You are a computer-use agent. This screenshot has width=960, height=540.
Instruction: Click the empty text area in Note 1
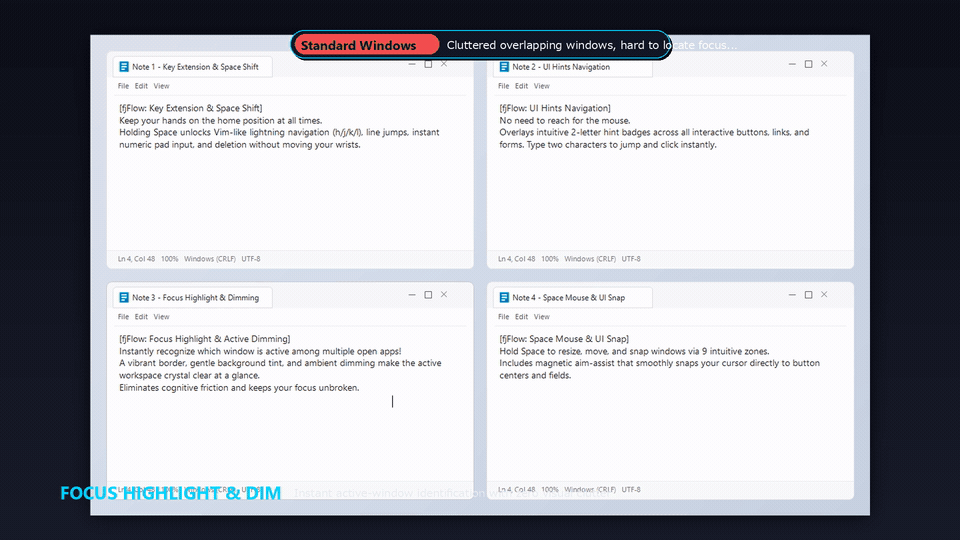point(290,199)
